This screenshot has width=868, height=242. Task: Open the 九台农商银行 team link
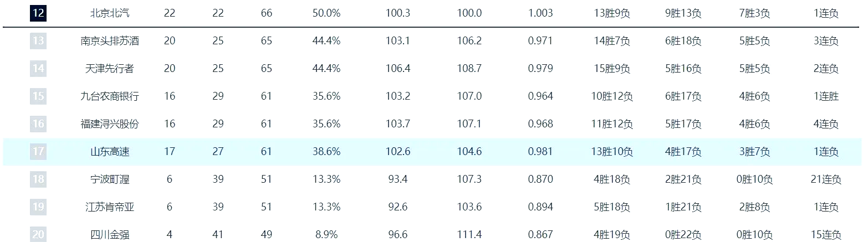click(x=110, y=96)
